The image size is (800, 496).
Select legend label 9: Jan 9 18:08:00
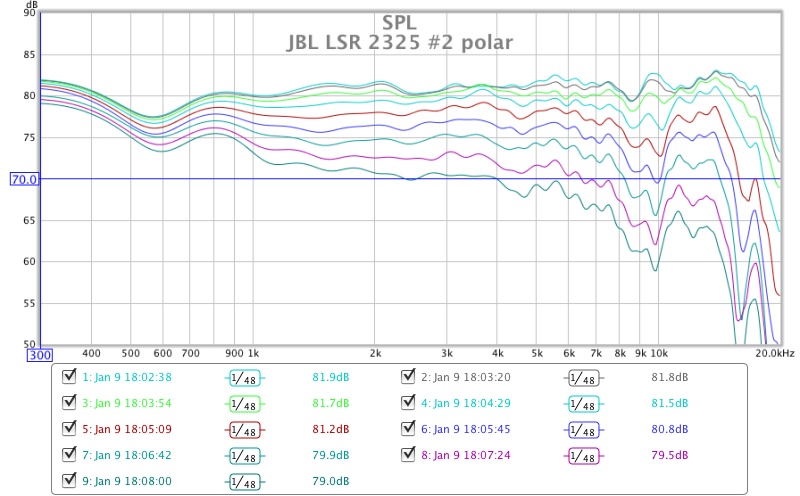[x=127, y=481]
